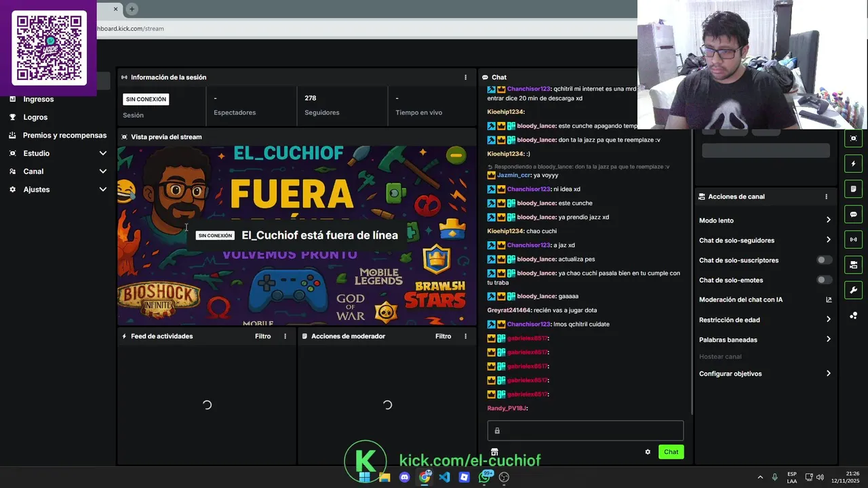Click the taskbar microphone icon
The height and width of the screenshot is (488, 868).
click(x=774, y=477)
